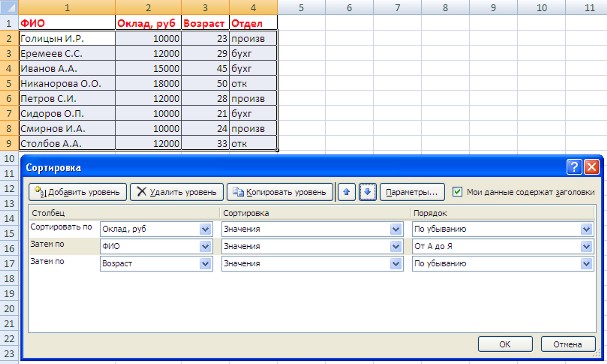Click the Move Up arrow button
The width and height of the screenshot is (607, 364).
pyautogui.click(x=346, y=192)
